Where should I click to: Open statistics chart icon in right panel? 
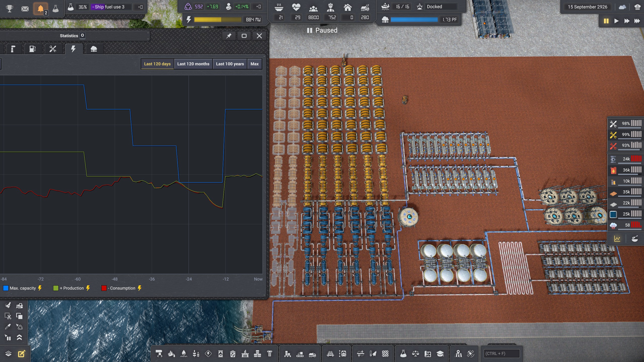(x=617, y=239)
